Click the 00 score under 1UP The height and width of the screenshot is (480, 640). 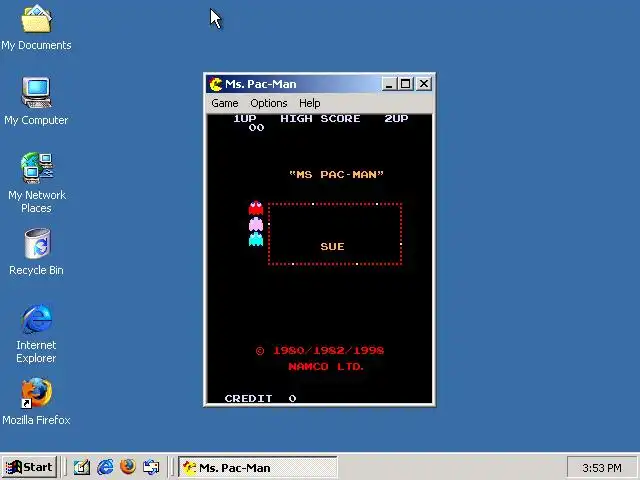pyautogui.click(x=256, y=128)
